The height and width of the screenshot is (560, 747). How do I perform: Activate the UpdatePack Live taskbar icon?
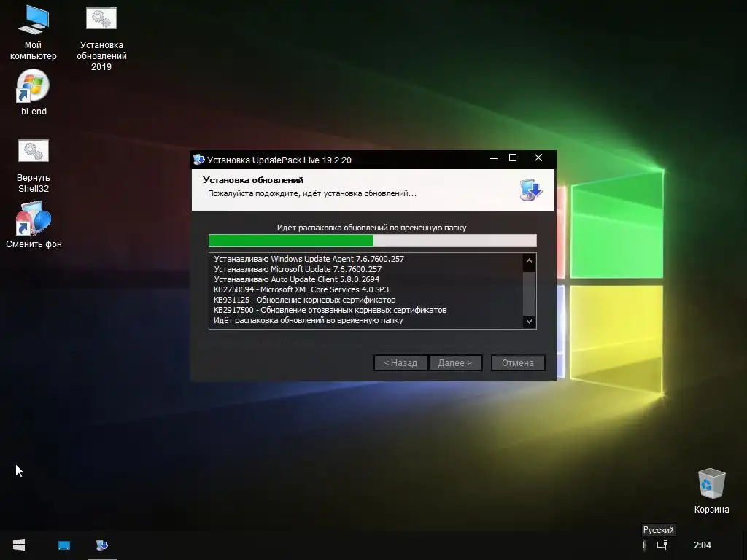[102, 545]
